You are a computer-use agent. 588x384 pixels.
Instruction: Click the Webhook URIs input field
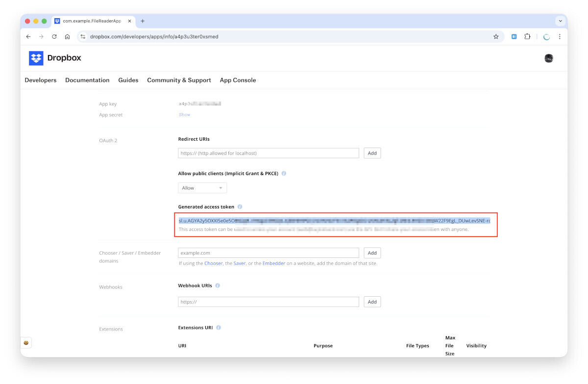[268, 302]
